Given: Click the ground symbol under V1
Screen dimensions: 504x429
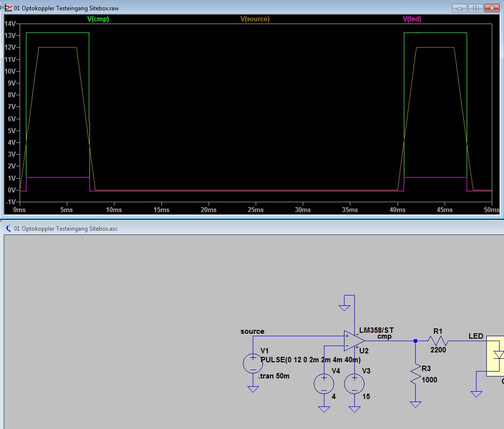Looking at the screenshot, I should (x=253, y=389).
